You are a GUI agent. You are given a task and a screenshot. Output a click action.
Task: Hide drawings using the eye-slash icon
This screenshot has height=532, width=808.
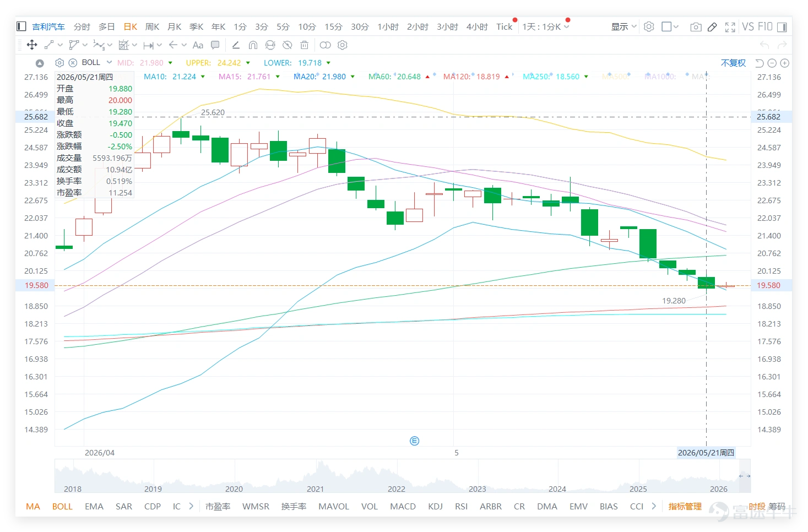(x=287, y=45)
